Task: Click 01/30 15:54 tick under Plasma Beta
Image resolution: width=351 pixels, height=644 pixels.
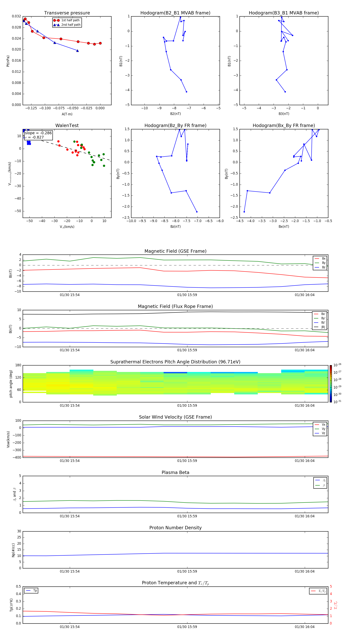Action: pyautogui.click(x=70, y=516)
